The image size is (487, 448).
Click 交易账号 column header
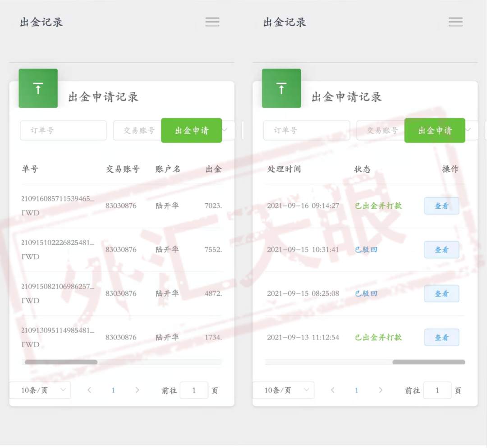(x=123, y=169)
